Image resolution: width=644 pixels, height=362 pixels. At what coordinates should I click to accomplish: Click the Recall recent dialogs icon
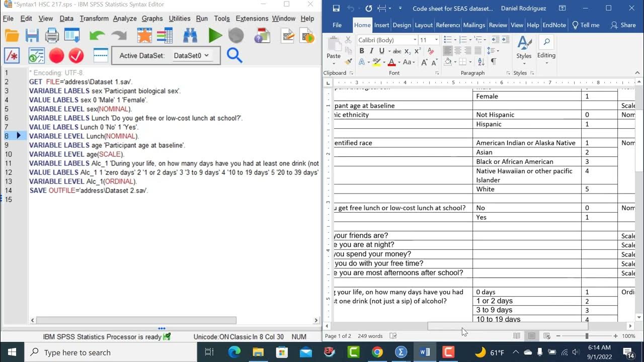[x=72, y=36]
